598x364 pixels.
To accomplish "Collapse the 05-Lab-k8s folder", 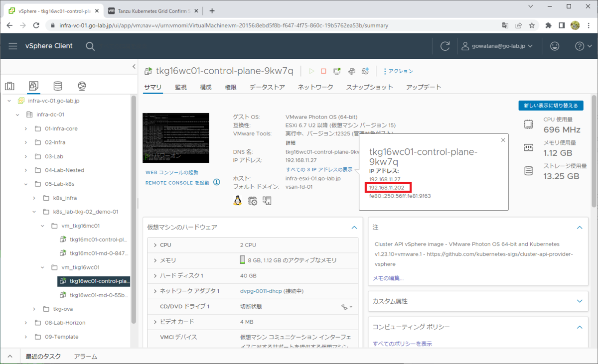I will click(26, 184).
